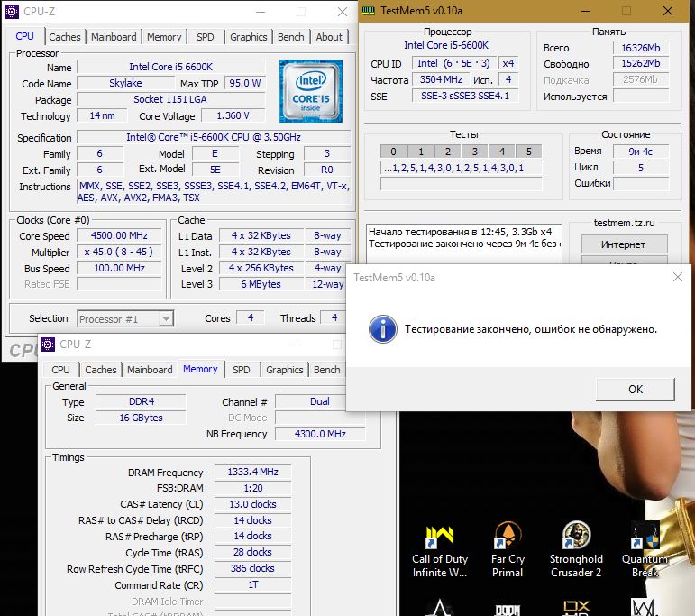Click the info icon in TestMem5 dialog

[383, 329]
